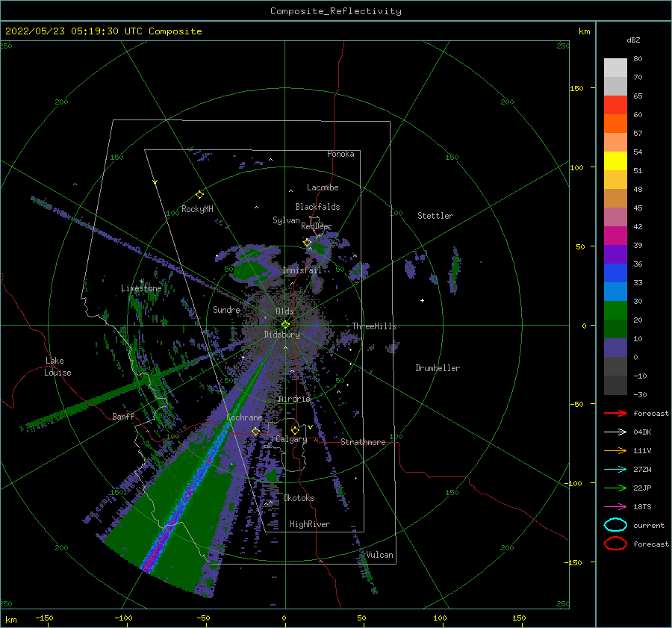Click the yellow diamond marker at Cochrane
This screenshot has height=628, width=672.
pyautogui.click(x=255, y=431)
